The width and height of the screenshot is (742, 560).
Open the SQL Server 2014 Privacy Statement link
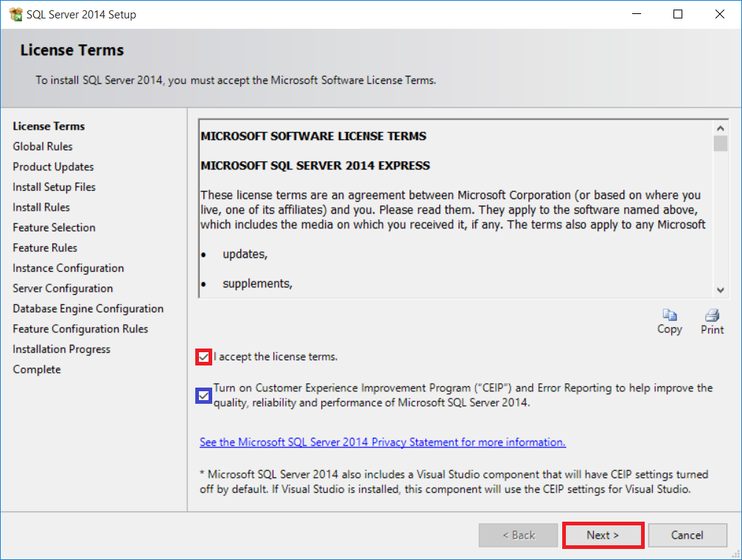(382, 442)
